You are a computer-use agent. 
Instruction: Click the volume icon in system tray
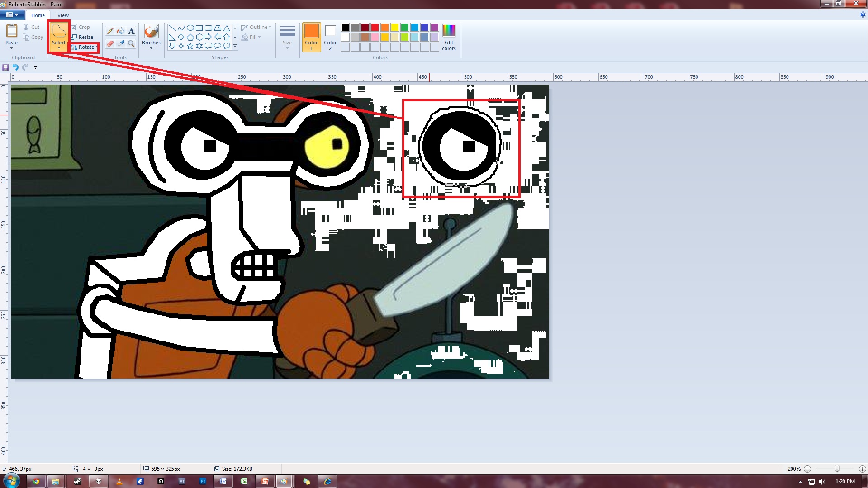click(822, 482)
